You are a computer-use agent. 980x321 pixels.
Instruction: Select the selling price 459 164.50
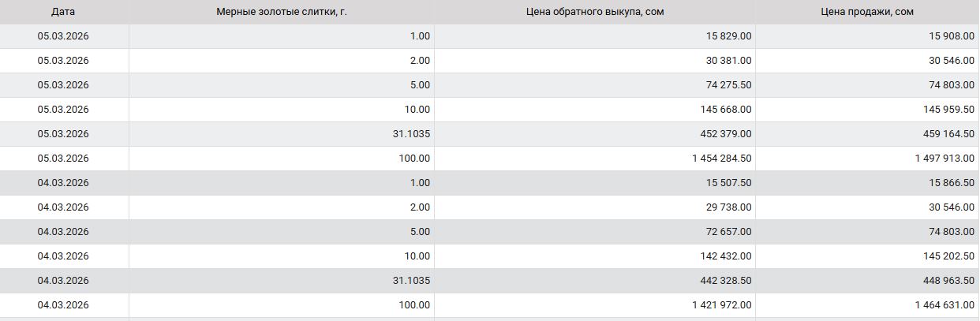(x=948, y=134)
